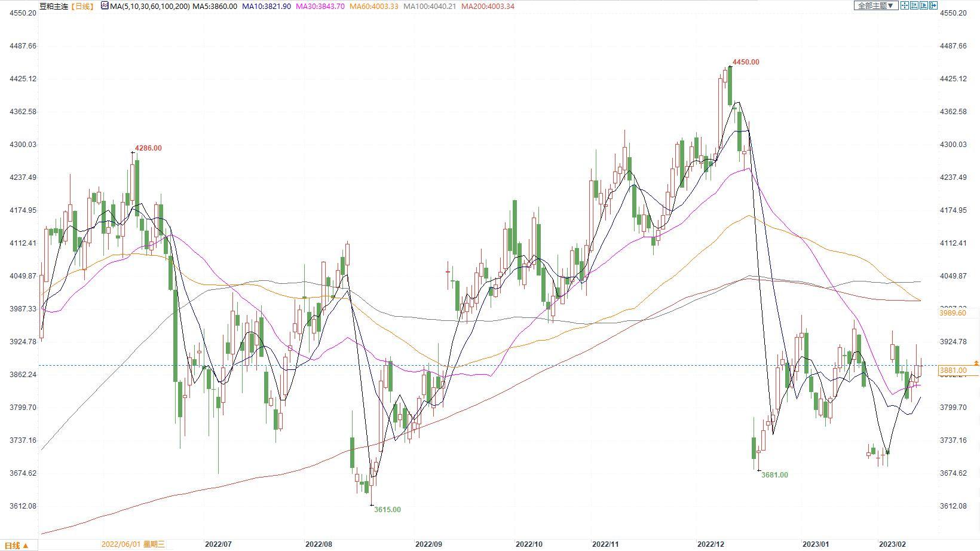The width and height of the screenshot is (980, 551).
Task: Select the MA5:3860.00 legend entry
Action: [215, 6]
